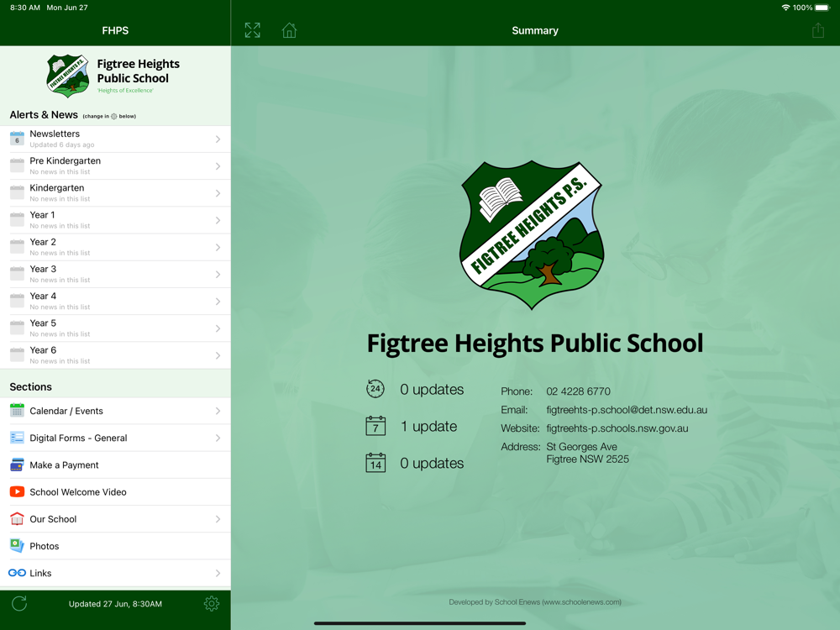Tap the fullscreen expand arrows icon
The width and height of the screenshot is (840, 630).
pos(252,30)
